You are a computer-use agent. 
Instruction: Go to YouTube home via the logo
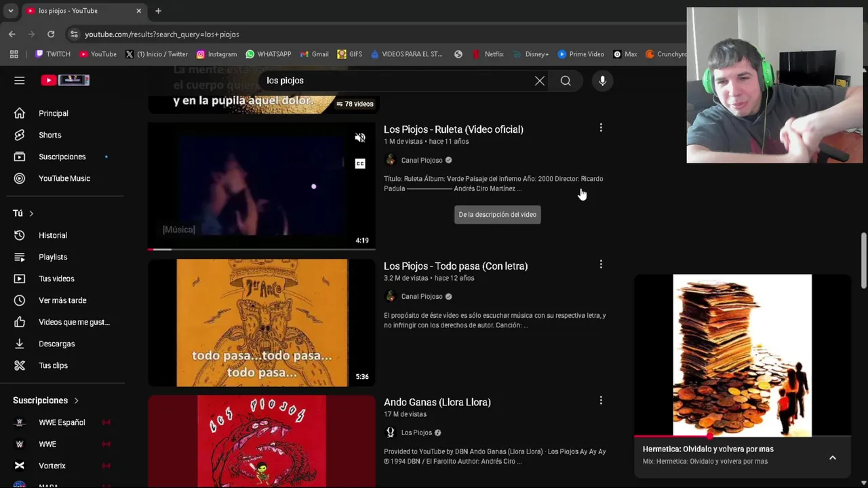65,80
